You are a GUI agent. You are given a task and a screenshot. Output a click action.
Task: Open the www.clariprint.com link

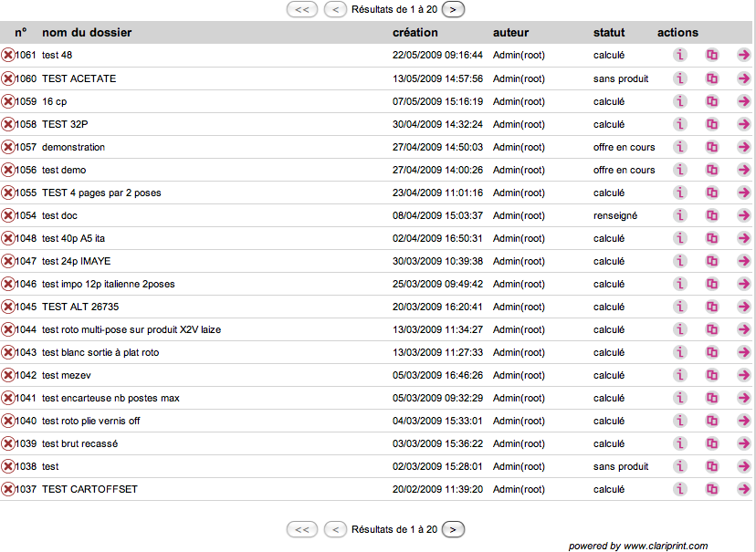pyautogui.click(x=666, y=546)
